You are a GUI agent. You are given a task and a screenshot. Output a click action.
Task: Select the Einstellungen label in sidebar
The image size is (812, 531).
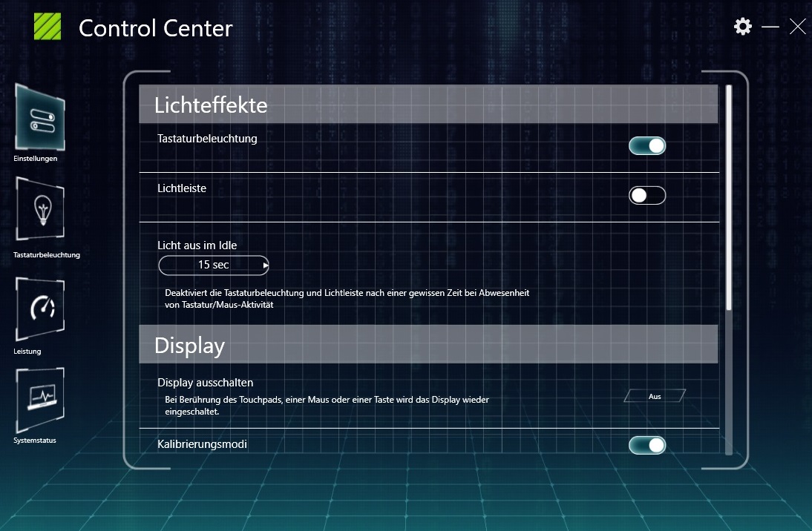tap(35, 159)
